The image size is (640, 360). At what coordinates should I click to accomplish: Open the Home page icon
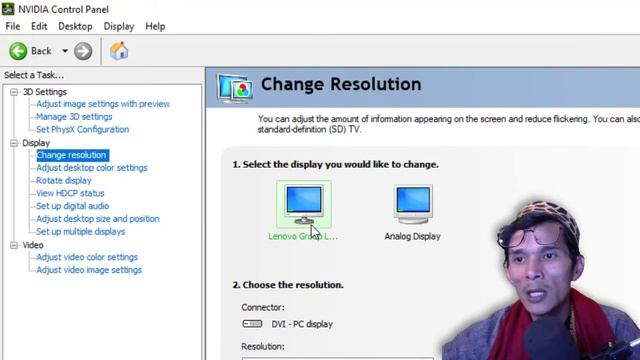pos(119,51)
